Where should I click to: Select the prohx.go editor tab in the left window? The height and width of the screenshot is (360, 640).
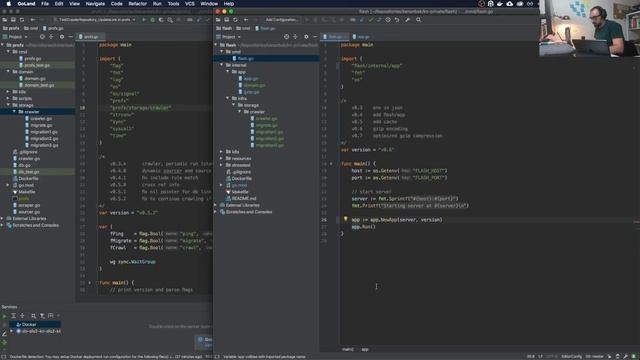90,37
